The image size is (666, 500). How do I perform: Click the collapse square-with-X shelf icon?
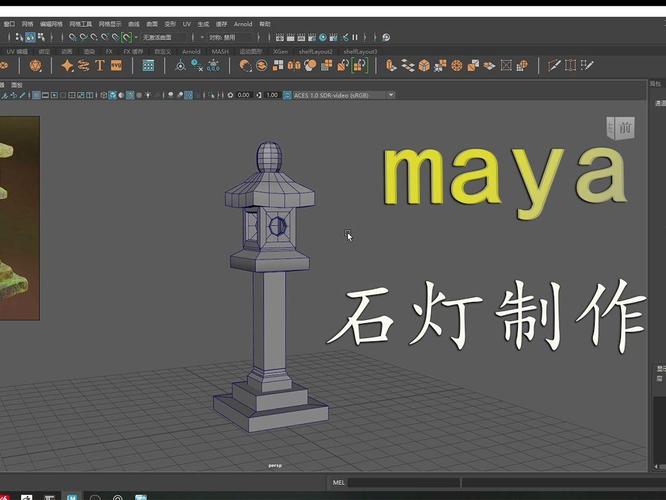(506, 65)
